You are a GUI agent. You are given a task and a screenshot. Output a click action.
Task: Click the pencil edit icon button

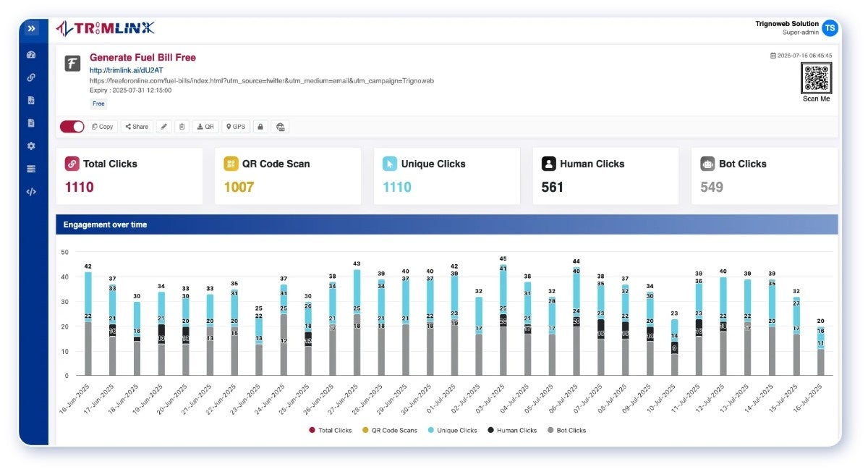164,127
